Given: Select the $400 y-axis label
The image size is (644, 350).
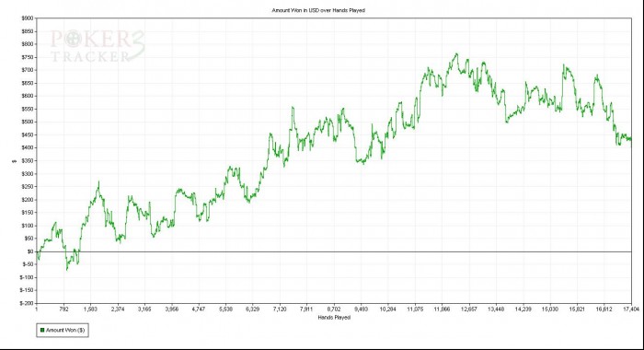Looking at the screenshot, I should point(28,147).
